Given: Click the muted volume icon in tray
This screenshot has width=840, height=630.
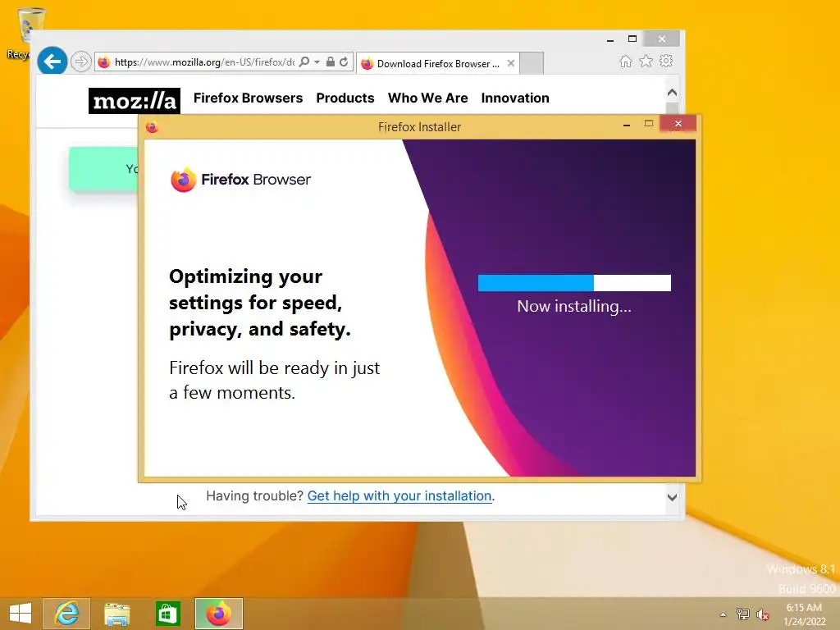Looking at the screenshot, I should click(x=762, y=614).
